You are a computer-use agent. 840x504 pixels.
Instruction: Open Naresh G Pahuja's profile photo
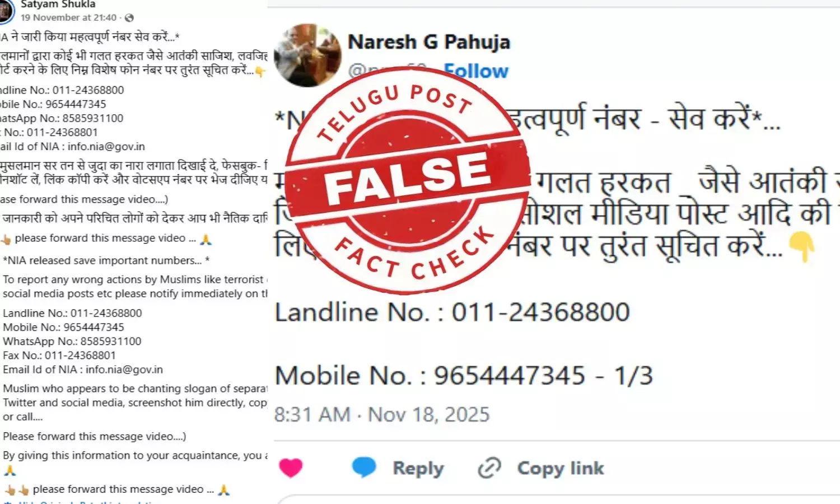tap(307, 55)
